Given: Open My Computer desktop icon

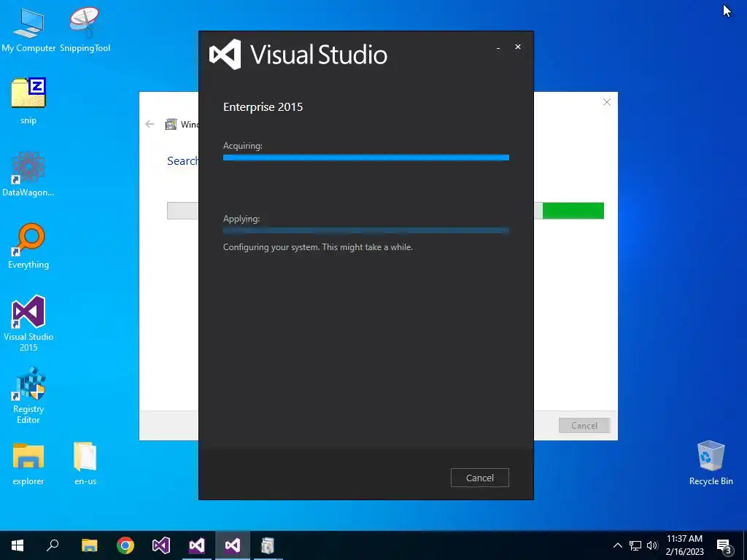Looking at the screenshot, I should (x=28, y=29).
